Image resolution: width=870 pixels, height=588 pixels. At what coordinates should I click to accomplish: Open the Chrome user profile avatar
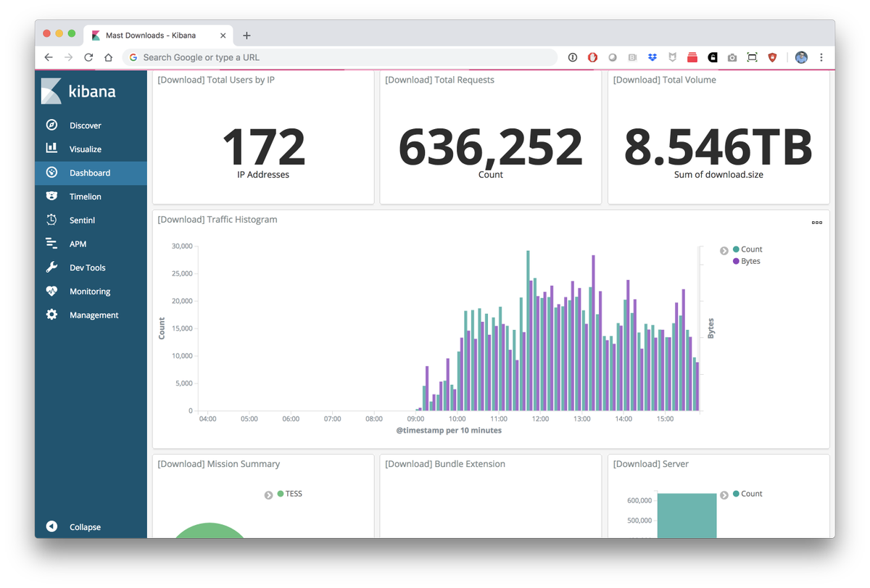[x=801, y=57]
